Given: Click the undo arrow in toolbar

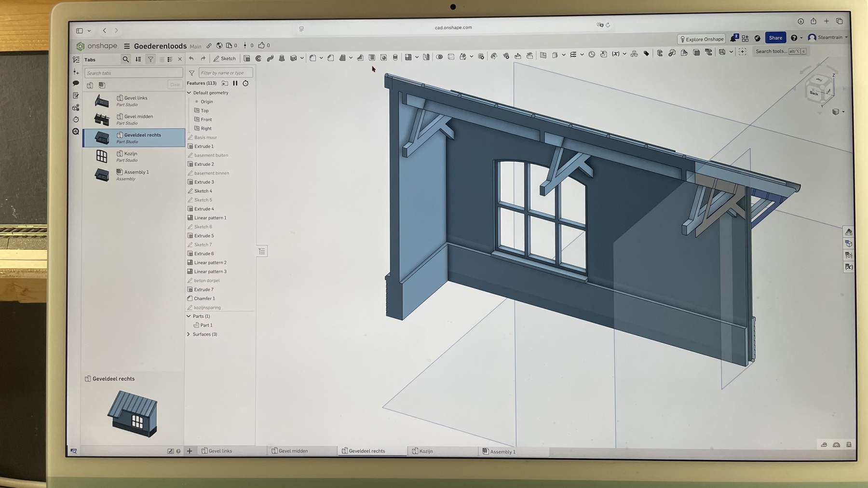Looking at the screenshot, I should 191,58.
